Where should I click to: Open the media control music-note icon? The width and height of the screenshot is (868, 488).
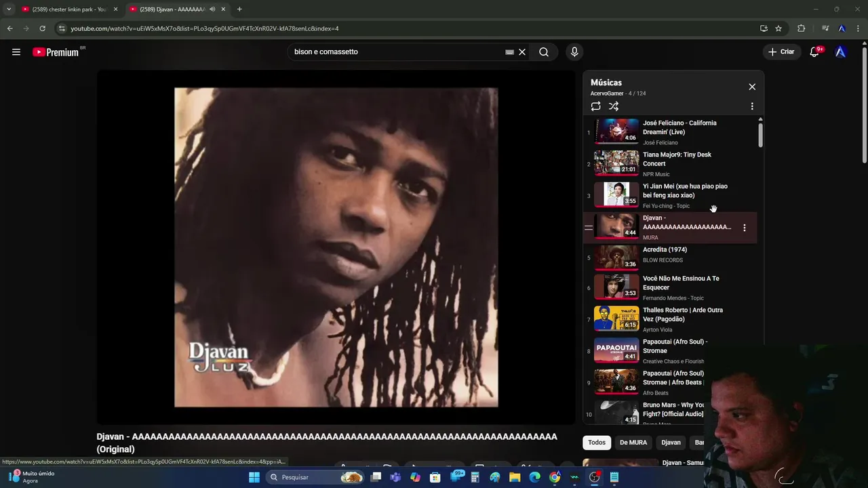pos(825,28)
